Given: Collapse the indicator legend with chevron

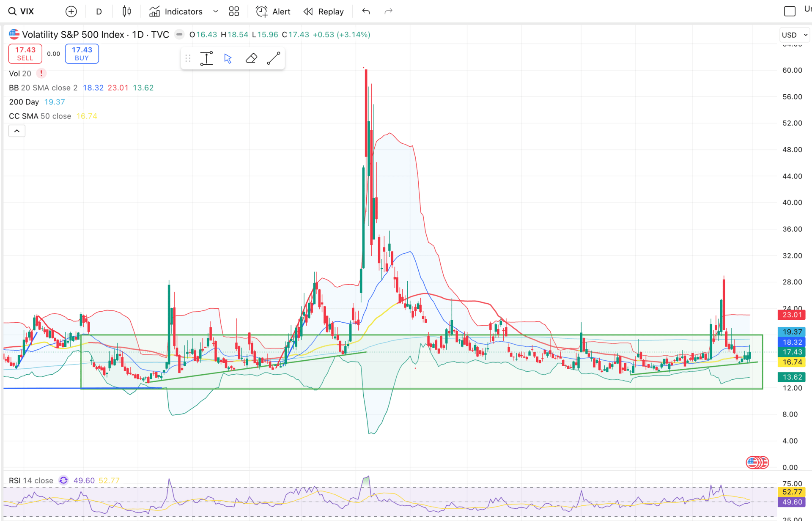Looking at the screenshot, I should (17, 131).
